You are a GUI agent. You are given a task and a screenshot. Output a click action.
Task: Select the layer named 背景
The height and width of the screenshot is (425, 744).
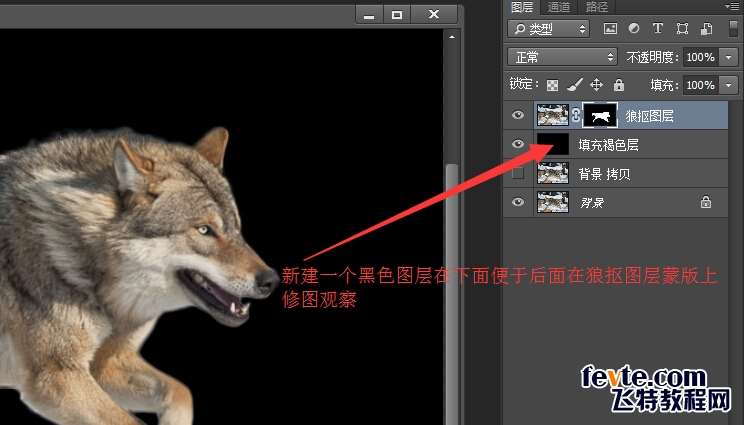coord(592,203)
